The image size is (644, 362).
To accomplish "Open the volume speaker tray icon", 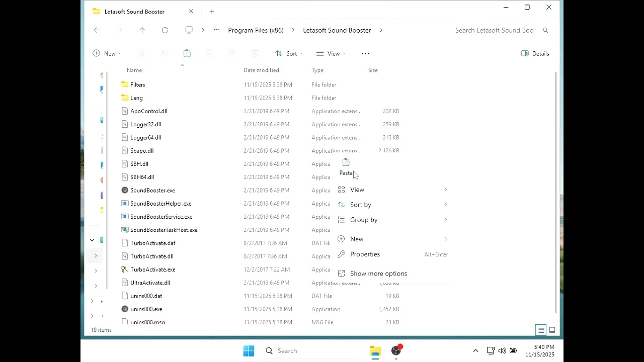I will click(x=502, y=351).
